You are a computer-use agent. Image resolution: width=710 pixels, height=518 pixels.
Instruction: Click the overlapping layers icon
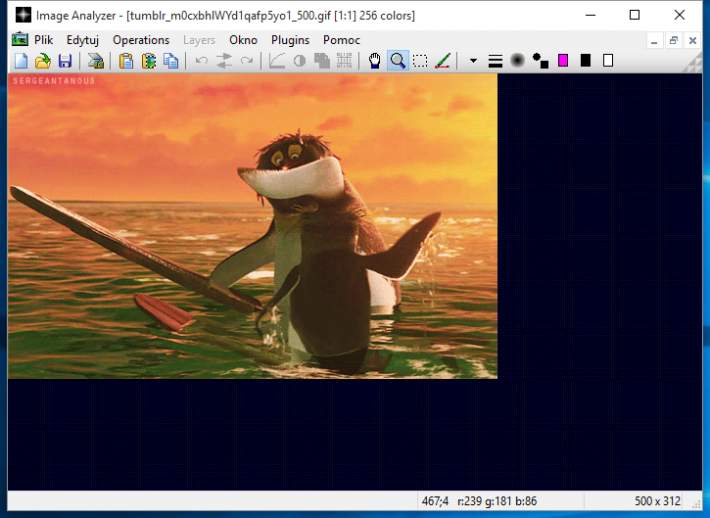[322, 61]
